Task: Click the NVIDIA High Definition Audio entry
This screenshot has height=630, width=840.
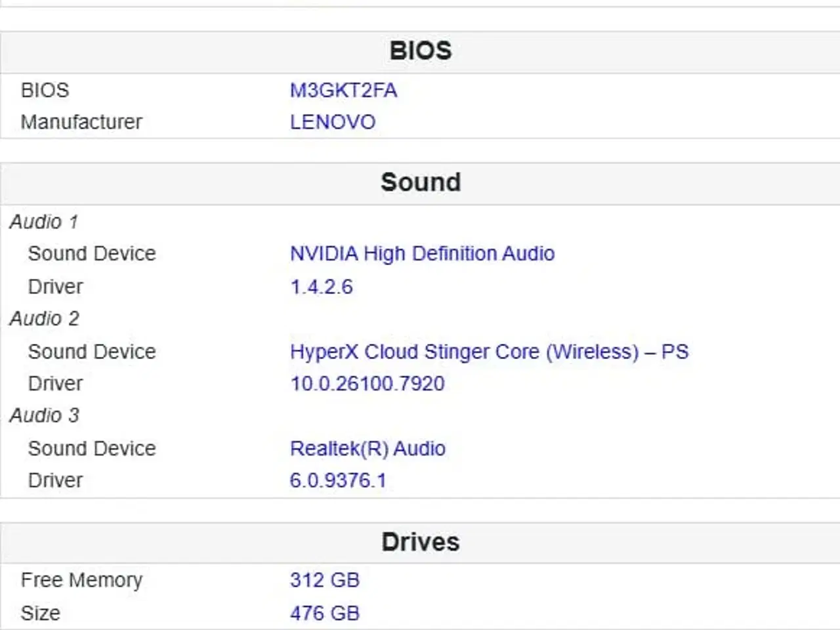Action: click(422, 253)
